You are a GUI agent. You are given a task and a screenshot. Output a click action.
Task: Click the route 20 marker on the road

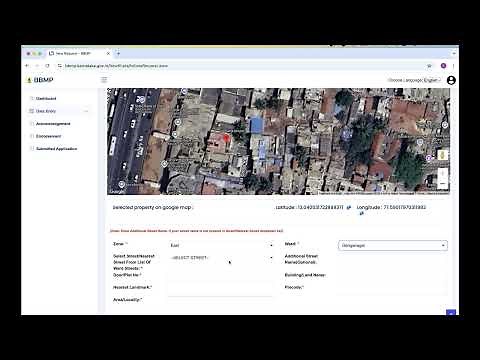(141, 99)
